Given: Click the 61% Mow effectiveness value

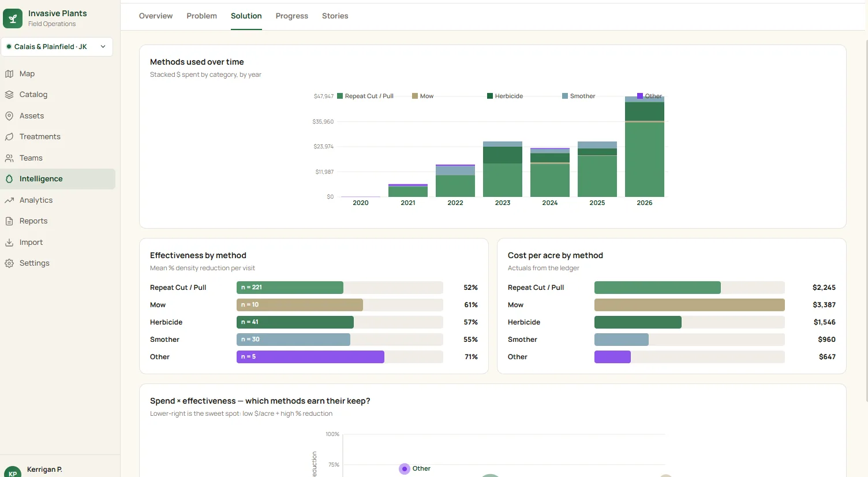Looking at the screenshot, I should click(471, 305).
